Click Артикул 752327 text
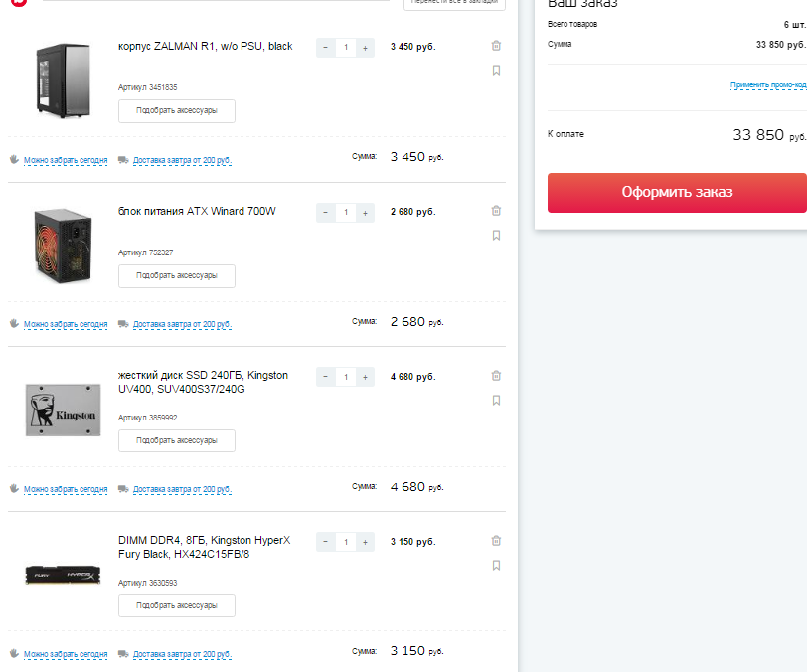 click(146, 252)
